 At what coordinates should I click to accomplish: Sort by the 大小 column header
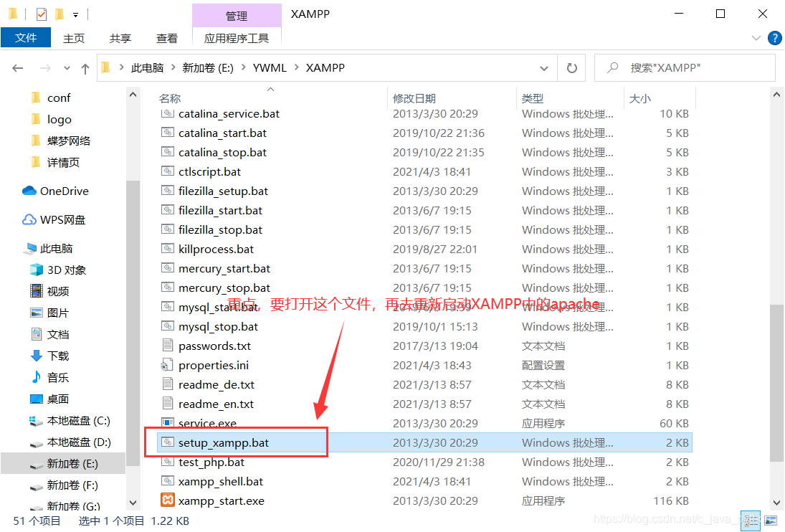click(x=639, y=98)
